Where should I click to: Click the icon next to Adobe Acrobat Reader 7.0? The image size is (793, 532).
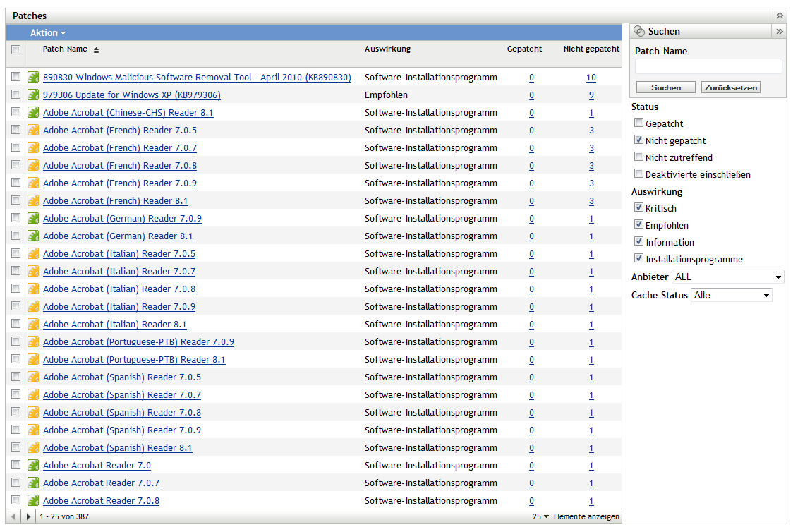click(x=33, y=465)
